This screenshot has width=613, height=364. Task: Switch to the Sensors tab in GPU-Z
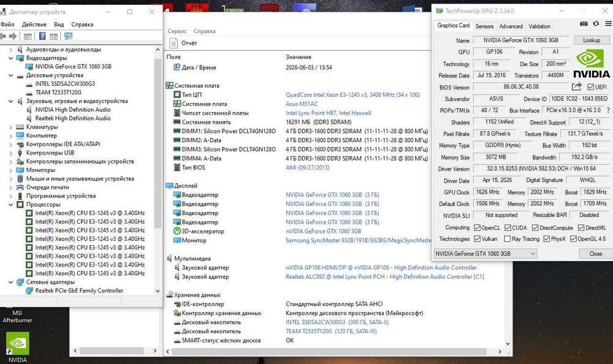(484, 26)
